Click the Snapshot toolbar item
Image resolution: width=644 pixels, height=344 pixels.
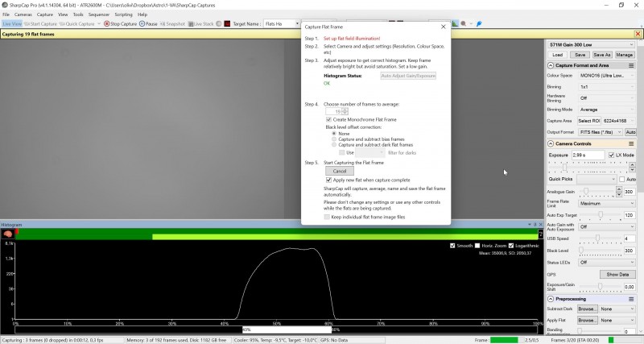pyautogui.click(x=172, y=24)
